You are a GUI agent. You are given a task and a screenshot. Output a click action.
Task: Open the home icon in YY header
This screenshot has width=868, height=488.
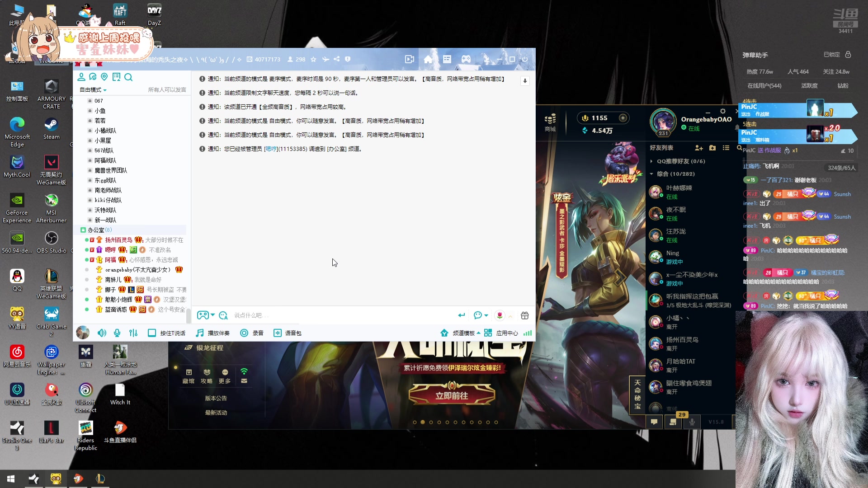[428, 59]
